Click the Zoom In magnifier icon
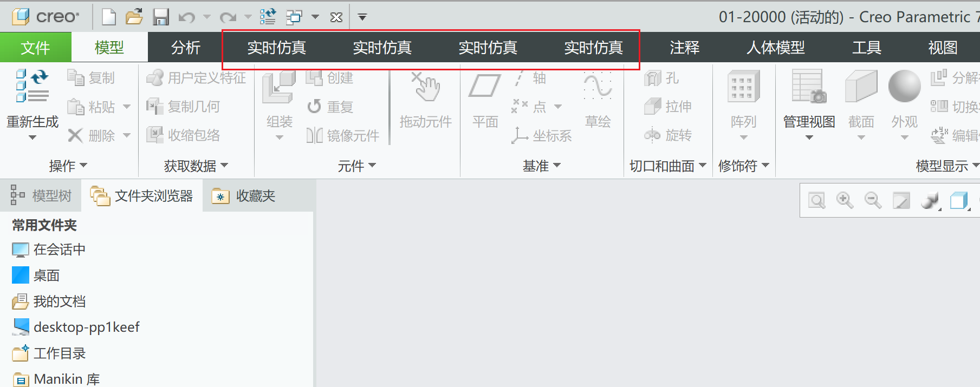This screenshot has height=387, width=980. pyautogui.click(x=845, y=201)
